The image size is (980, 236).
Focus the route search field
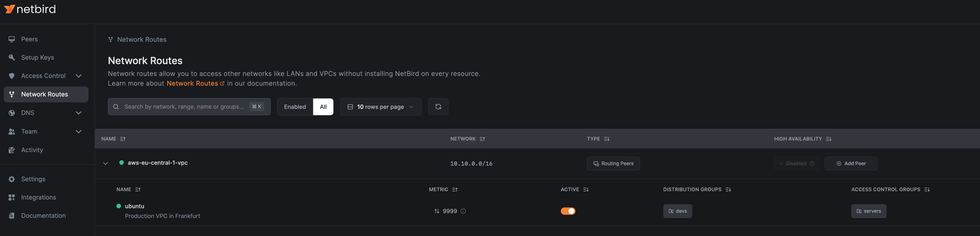[184, 107]
